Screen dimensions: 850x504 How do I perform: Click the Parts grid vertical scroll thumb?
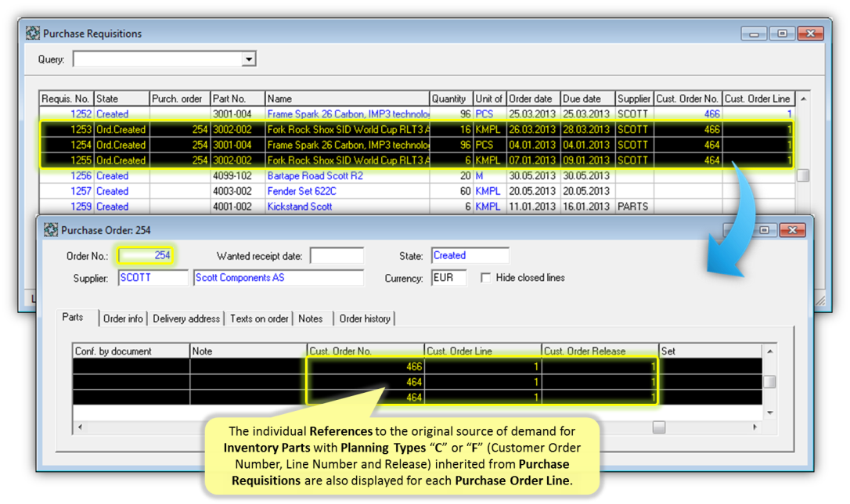pyautogui.click(x=769, y=382)
